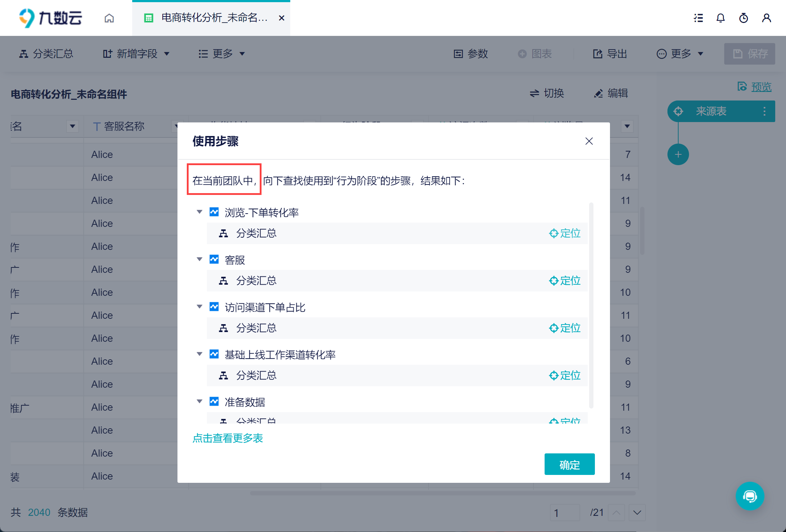Click the dialog's vertical scrollbar

[x=591, y=305]
